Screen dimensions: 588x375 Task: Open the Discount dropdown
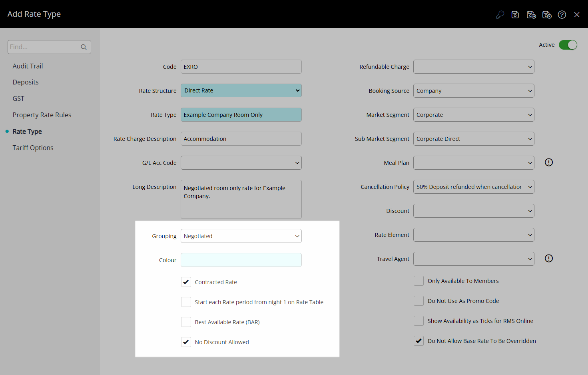474,211
